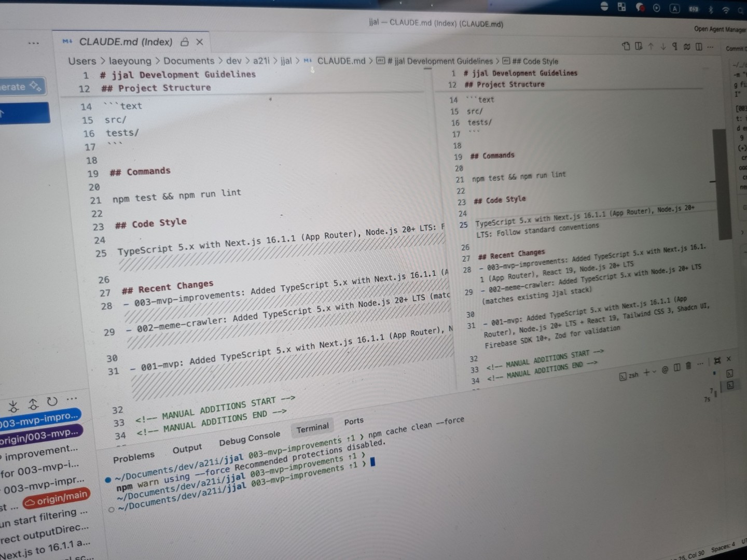Click the Open Agent Manager button
The width and height of the screenshot is (747, 560).
point(720,29)
